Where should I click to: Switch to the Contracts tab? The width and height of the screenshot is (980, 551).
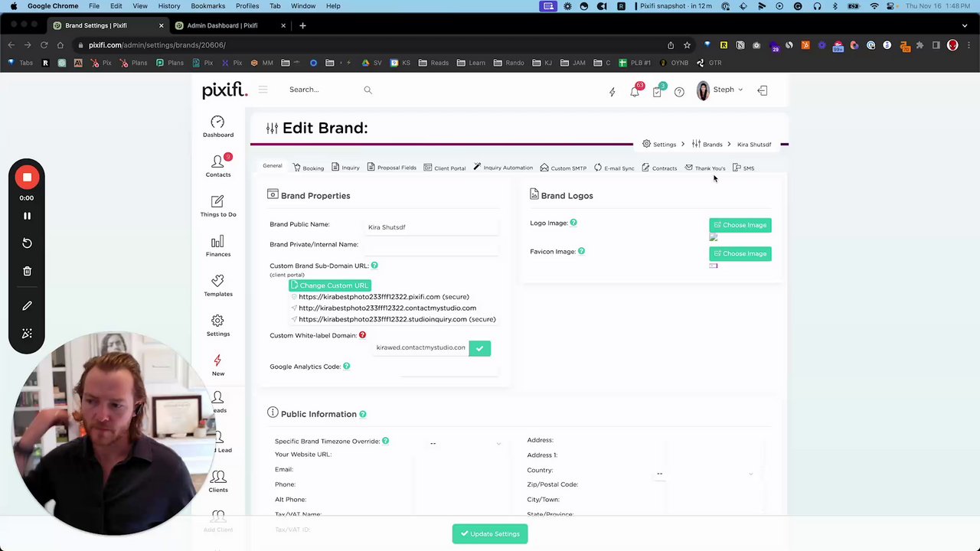click(659, 168)
